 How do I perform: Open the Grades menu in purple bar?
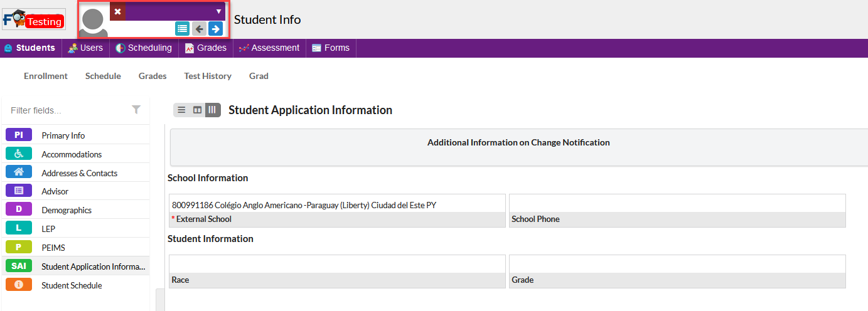pyautogui.click(x=206, y=48)
